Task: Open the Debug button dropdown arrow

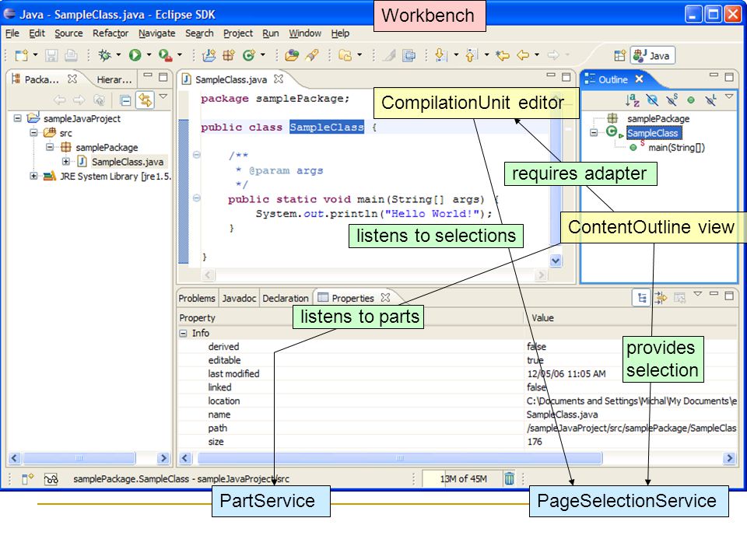Action: [x=118, y=55]
